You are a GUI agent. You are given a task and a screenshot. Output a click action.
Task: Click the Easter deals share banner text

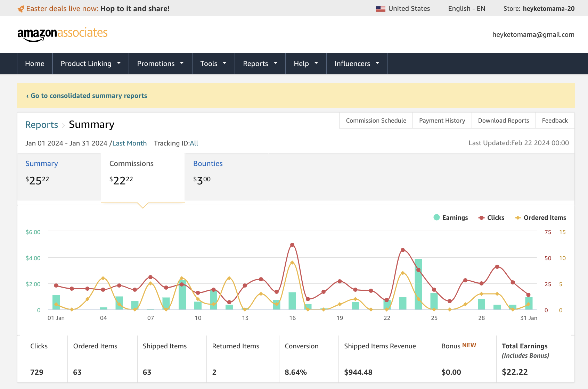coord(98,9)
